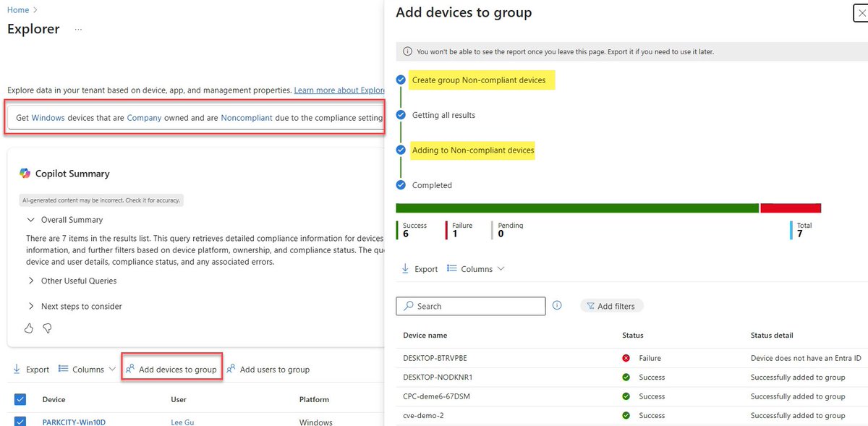The image size is (868, 426).
Task: Click the Copilot Summary logo icon
Action: (x=25, y=174)
